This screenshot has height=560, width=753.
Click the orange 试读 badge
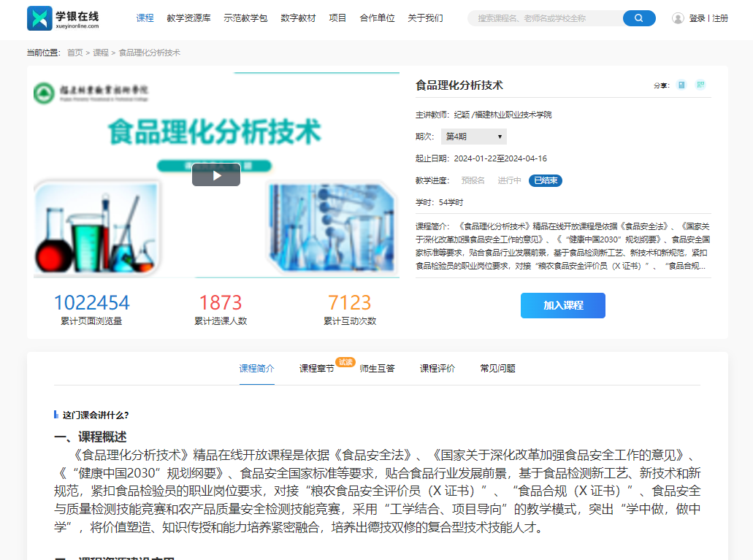[345, 362]
